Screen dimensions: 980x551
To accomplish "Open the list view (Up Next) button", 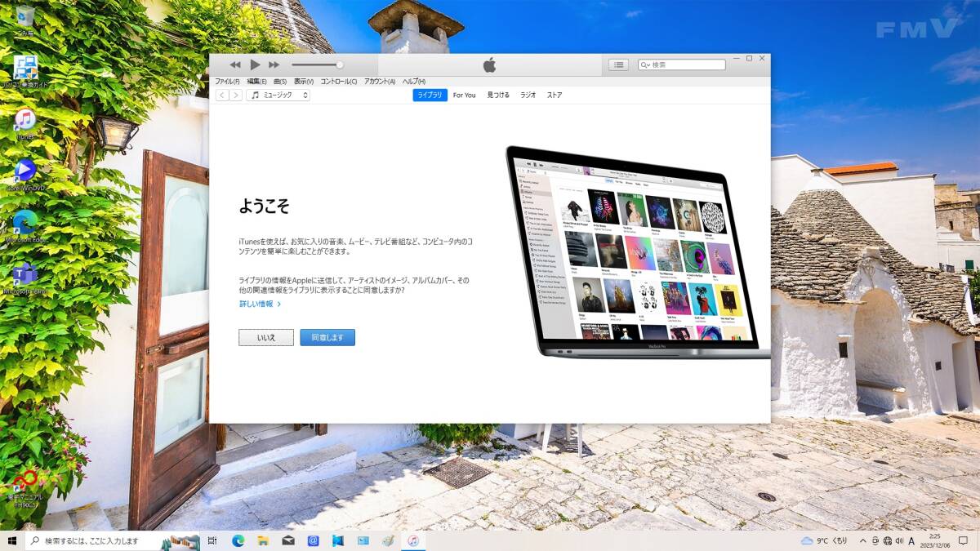I will click(x=618, y=64).
